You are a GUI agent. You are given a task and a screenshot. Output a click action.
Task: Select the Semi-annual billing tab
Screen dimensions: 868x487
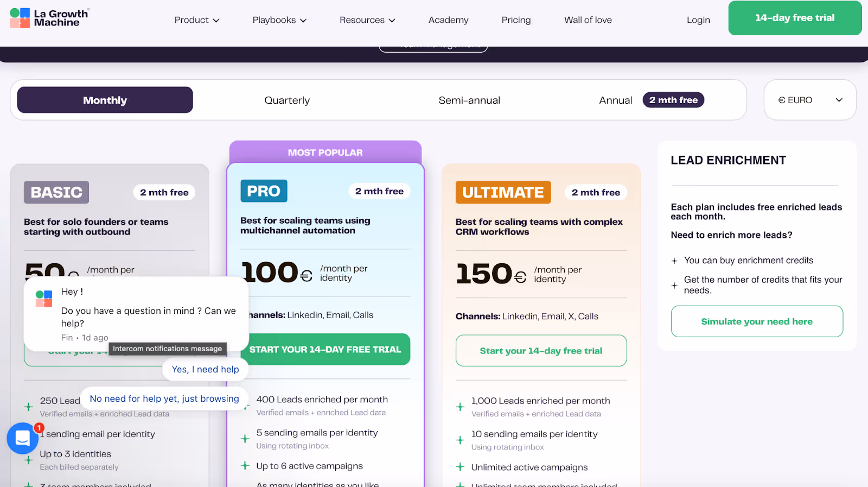click(469, 100)
